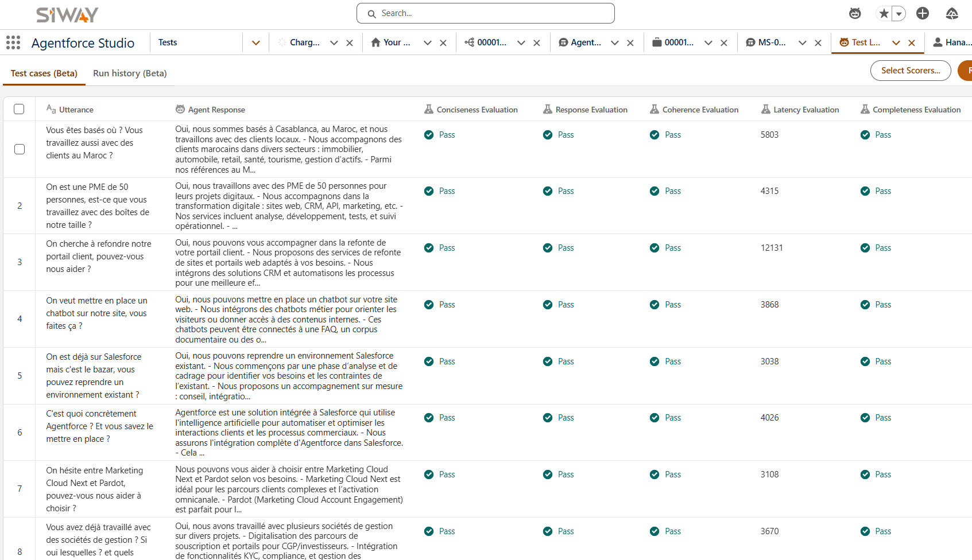Click the Agentforce astro icon in header

click(x=855, y=13)
